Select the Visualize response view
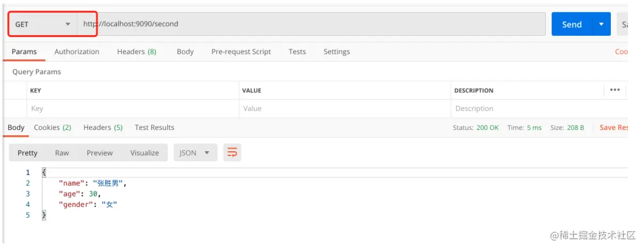The image size is (644, 249). tap(144, 153)
